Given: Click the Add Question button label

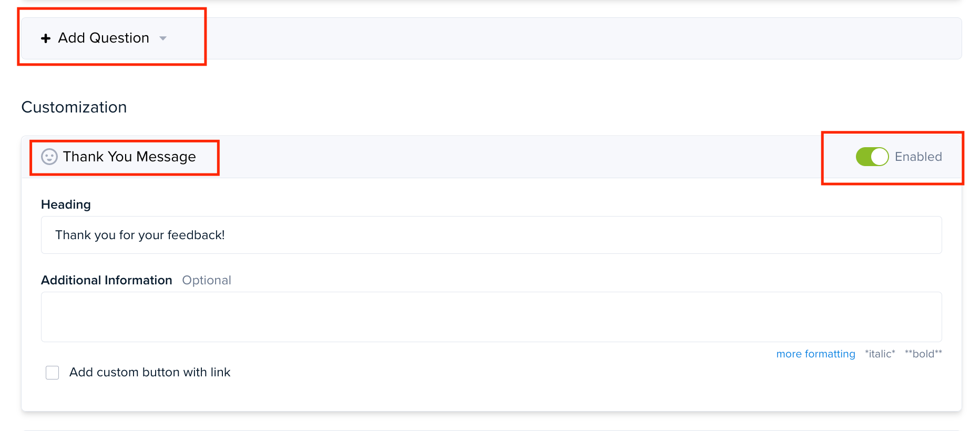Looking at the screenshot, I should [104, 38].
